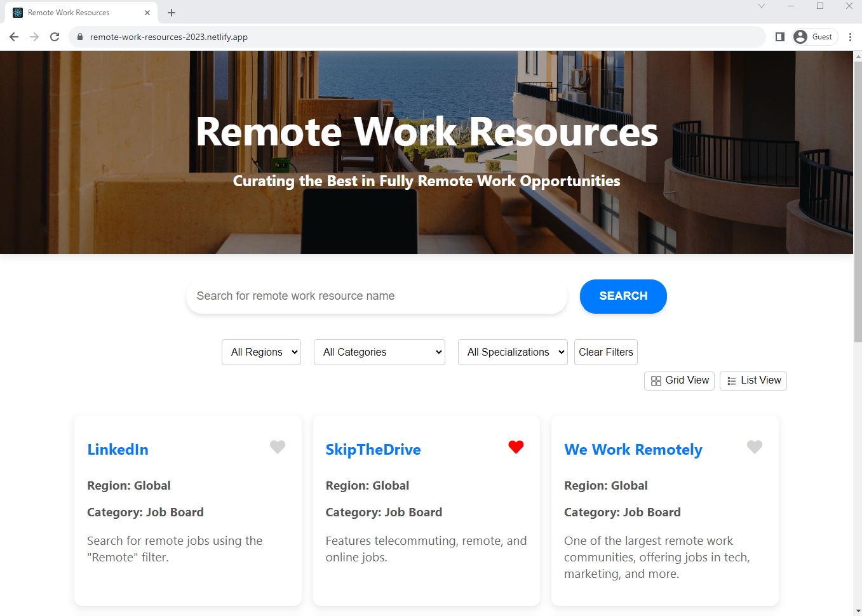Maximize the Chrome window
Viewport: 862px width, 616px height.
click(820, 6)
